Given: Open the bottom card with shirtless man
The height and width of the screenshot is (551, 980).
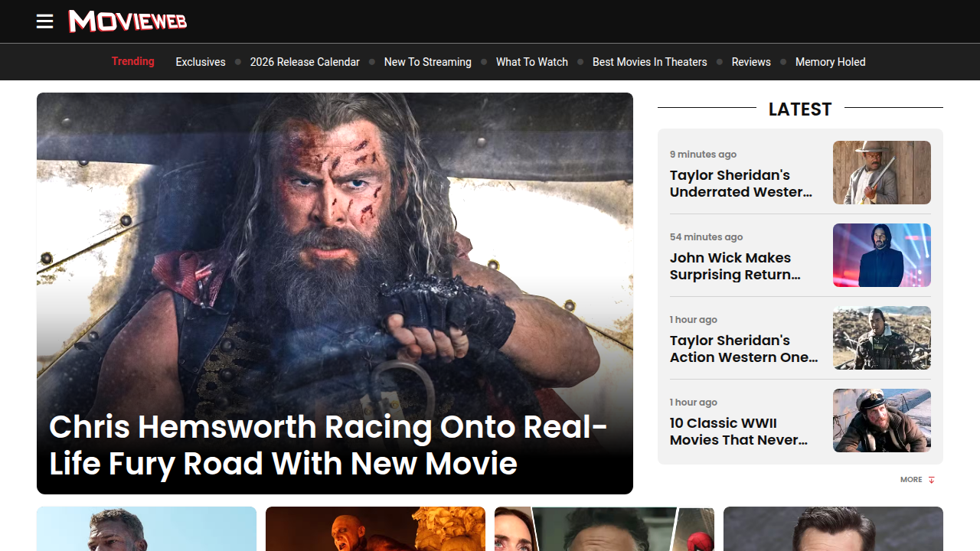Looking at the screenshot, I should tap(146, 529).
